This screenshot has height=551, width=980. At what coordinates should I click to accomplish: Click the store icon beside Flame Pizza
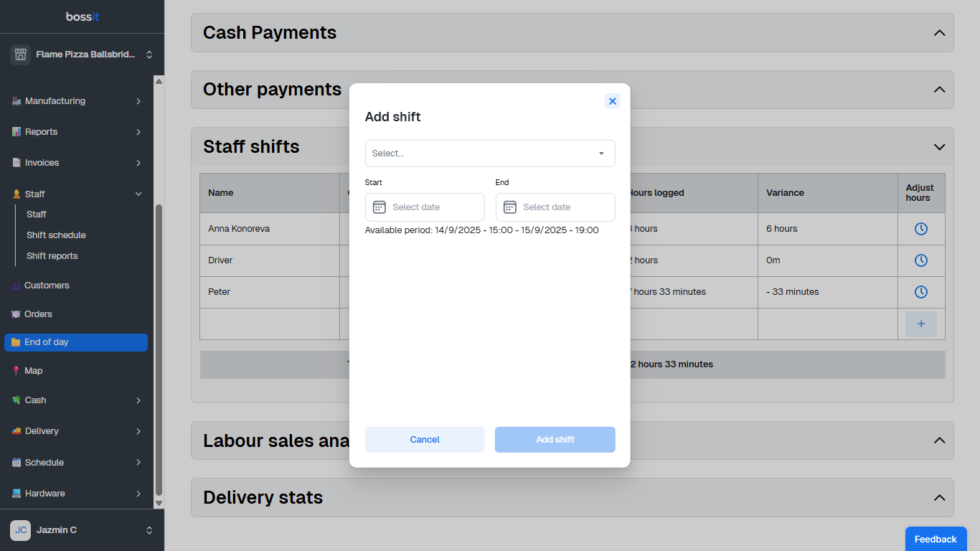[20, 55]
